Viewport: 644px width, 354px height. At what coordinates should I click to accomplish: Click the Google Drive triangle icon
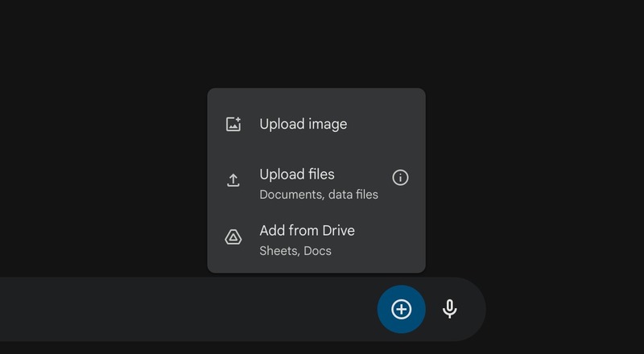tap(233, 237)
